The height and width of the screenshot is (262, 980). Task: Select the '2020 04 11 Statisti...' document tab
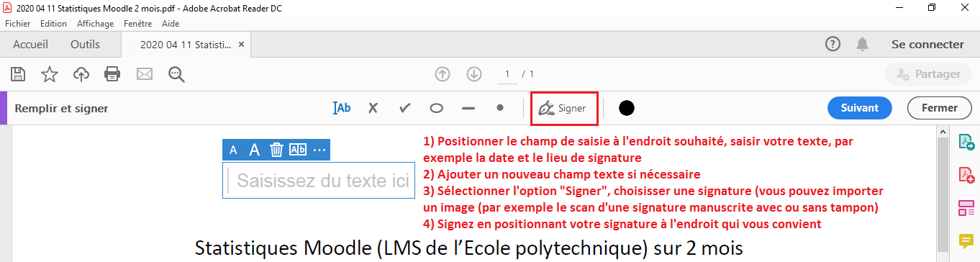tap(186, 45)
